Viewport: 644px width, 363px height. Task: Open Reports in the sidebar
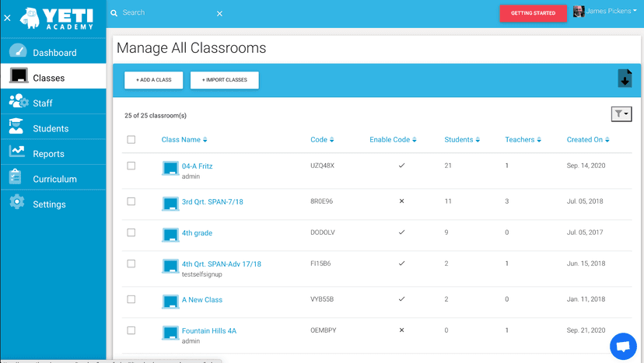[x=54, y=152]
